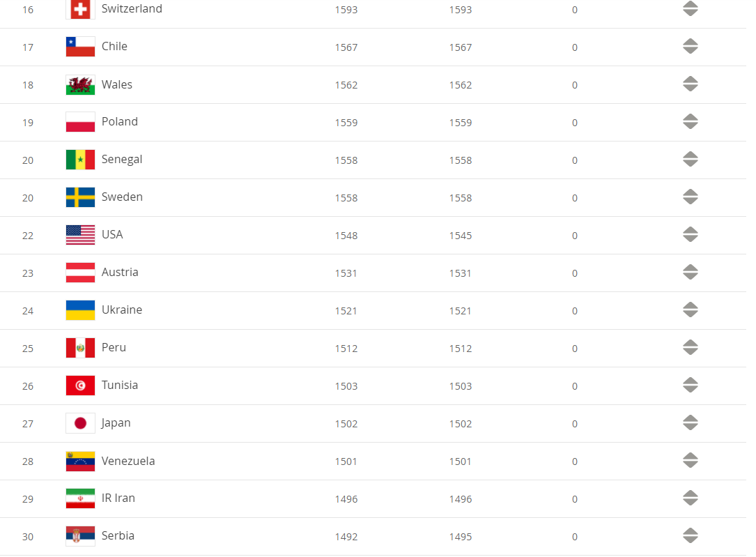The image size is (756, 557).
Task: Expand details for the Peru row
Action: (x=690, y=347)
